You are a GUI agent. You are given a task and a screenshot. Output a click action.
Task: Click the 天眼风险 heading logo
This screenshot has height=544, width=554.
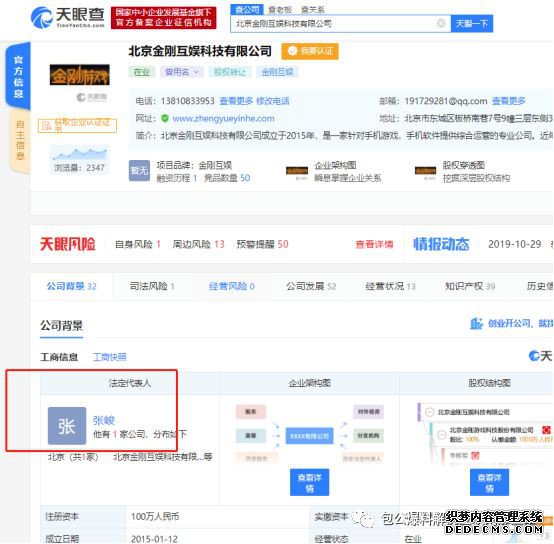(x=67, y=244)
